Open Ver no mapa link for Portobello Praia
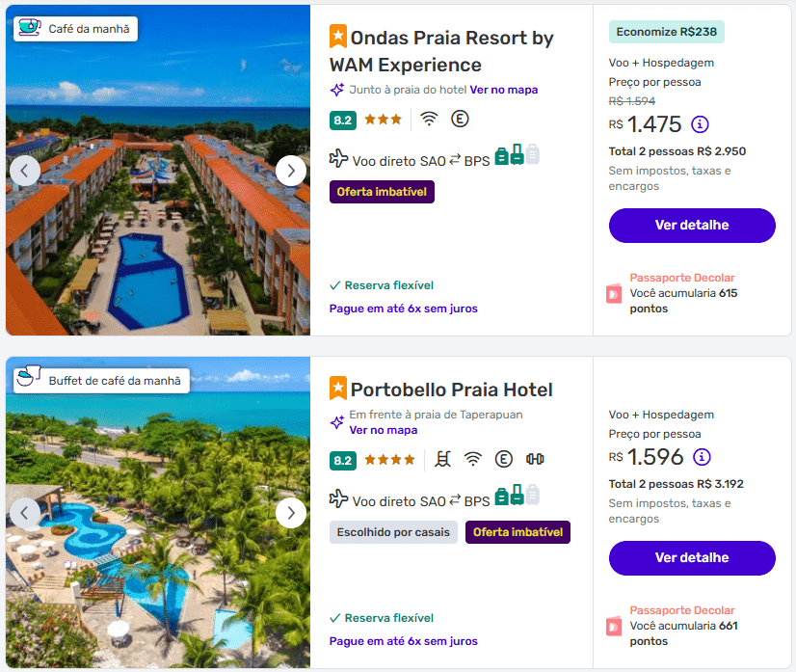The width and height of the screenshot is (796, 672). 384,430
